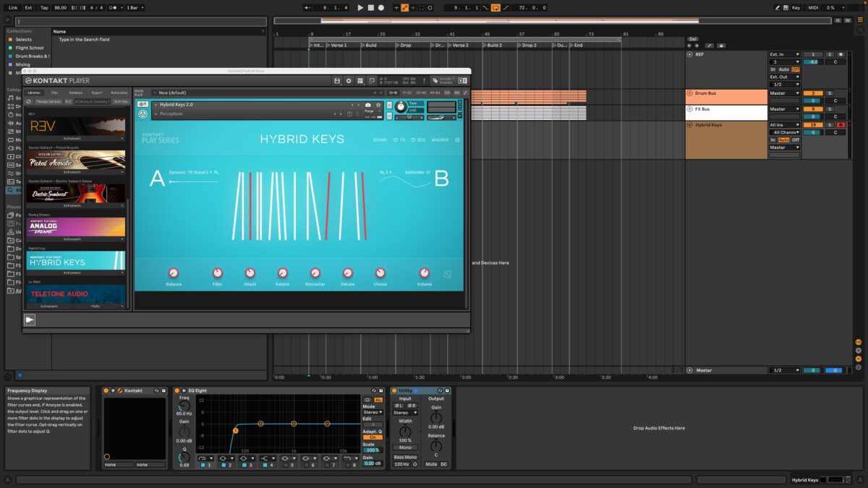The image size is (868, 488).
Task: Open the sound browser magnifier for layer B
Action: click(383, 172)
